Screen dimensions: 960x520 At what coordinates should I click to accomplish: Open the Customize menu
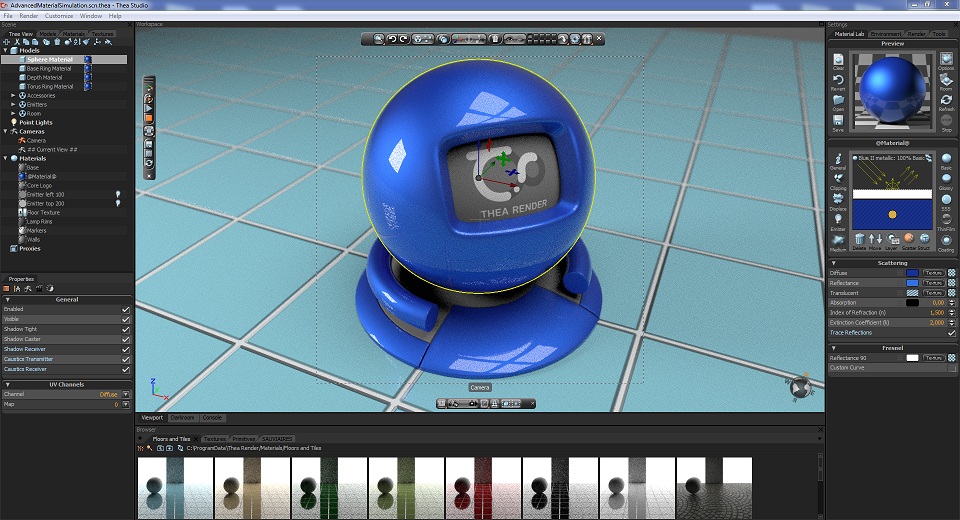[59, 16]
